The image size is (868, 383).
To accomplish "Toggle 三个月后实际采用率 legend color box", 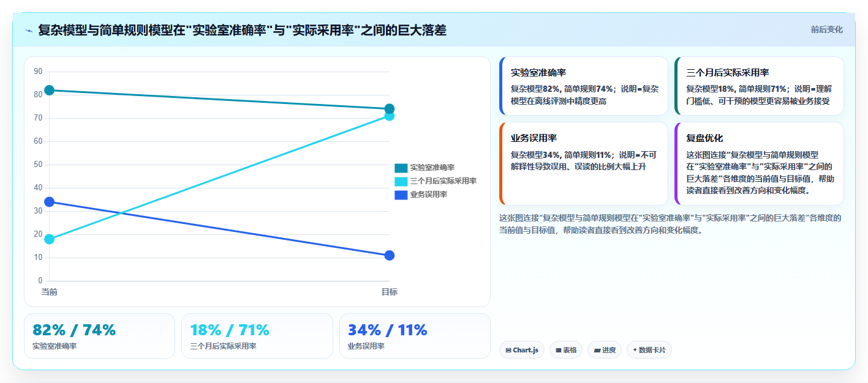I will coord(401,181).
